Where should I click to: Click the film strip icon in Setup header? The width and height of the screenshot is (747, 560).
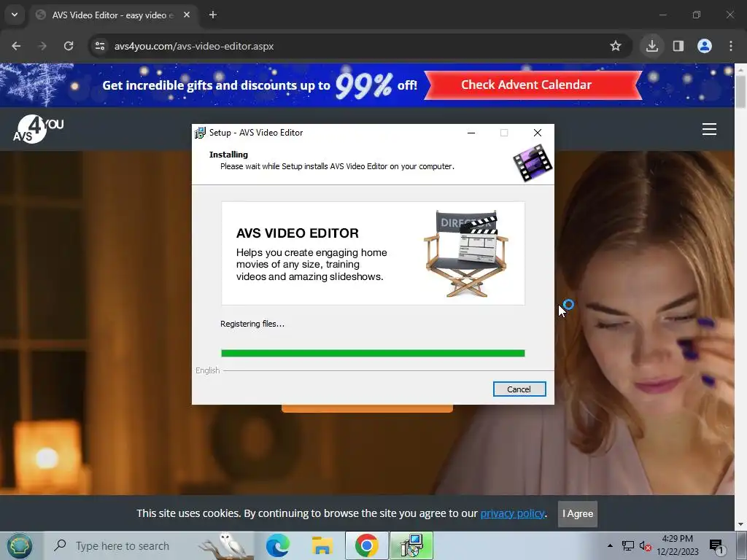[532, 163]
